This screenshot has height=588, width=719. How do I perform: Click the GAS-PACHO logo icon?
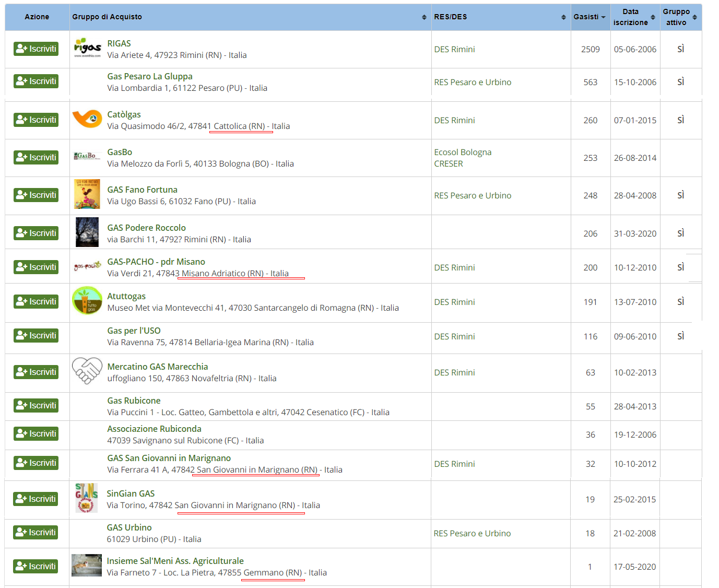(x=87, y=266)
